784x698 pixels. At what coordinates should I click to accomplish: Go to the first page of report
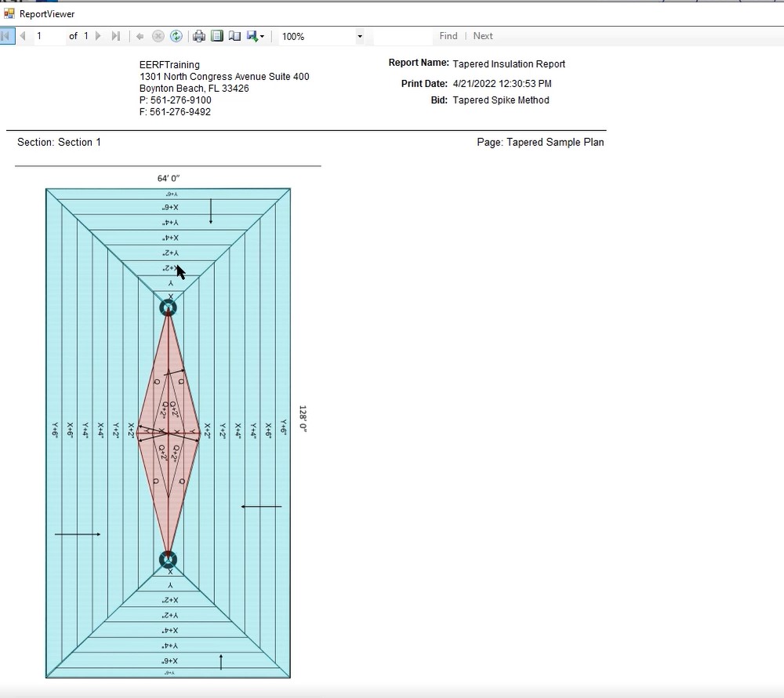point(7,36)
